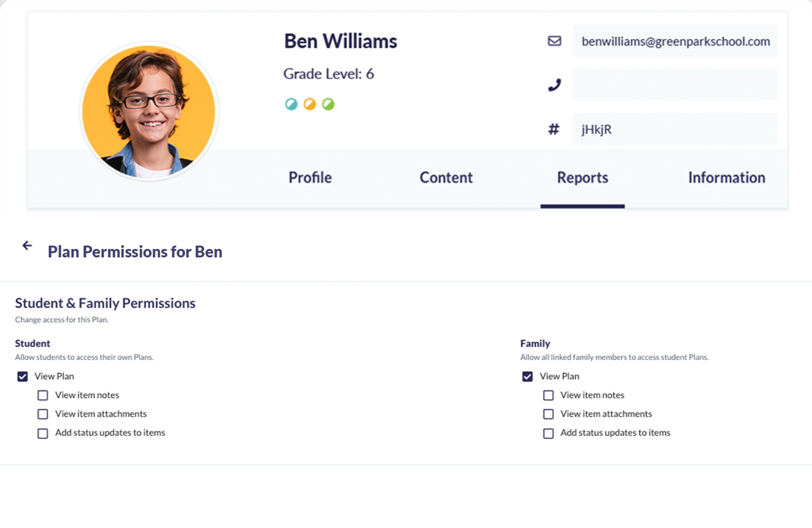Click the envelope email icon

[x=554, y=41]
